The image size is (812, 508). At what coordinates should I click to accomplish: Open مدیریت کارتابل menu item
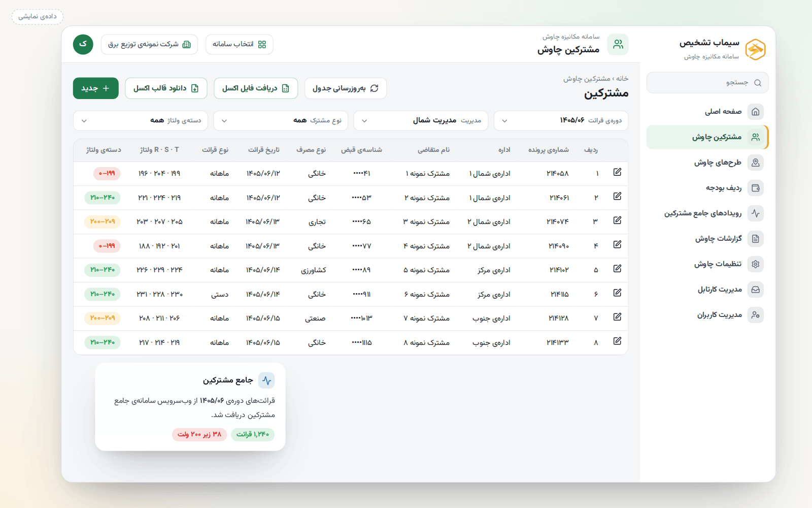(707, 290)
